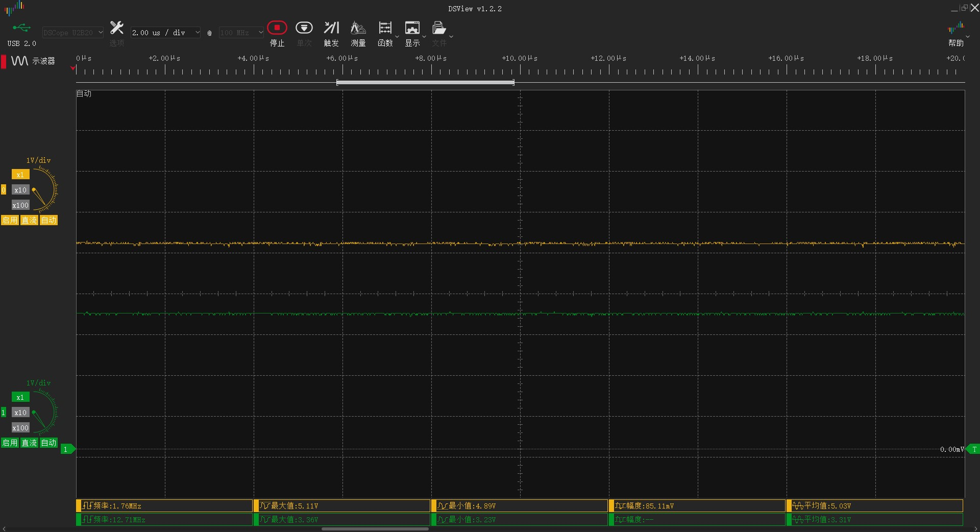The width and height of the screenshot is (980, 532).
Task: Expand the File menu dropdown arrow
Action: (451, 37)
